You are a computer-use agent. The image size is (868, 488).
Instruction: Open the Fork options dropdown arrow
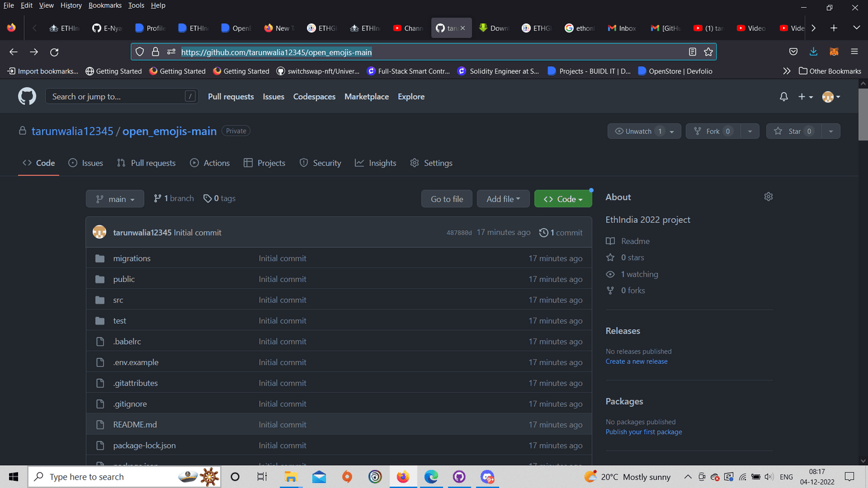point(749,131)
